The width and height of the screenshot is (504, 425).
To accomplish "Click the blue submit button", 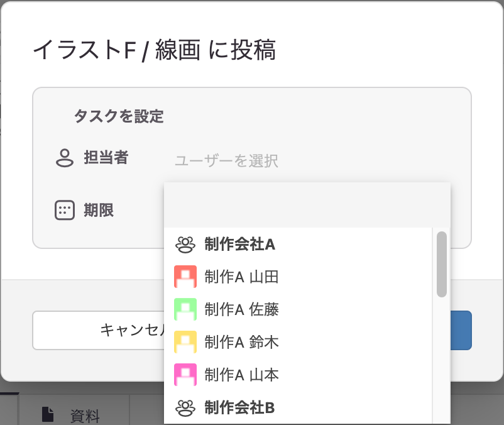I will pyautogui.click(x=461, y=330).
